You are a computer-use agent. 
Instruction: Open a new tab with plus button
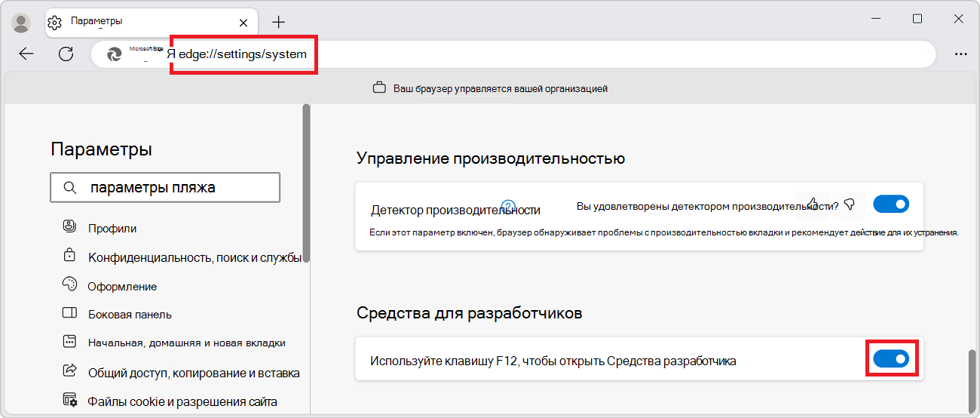click(278, 22)
